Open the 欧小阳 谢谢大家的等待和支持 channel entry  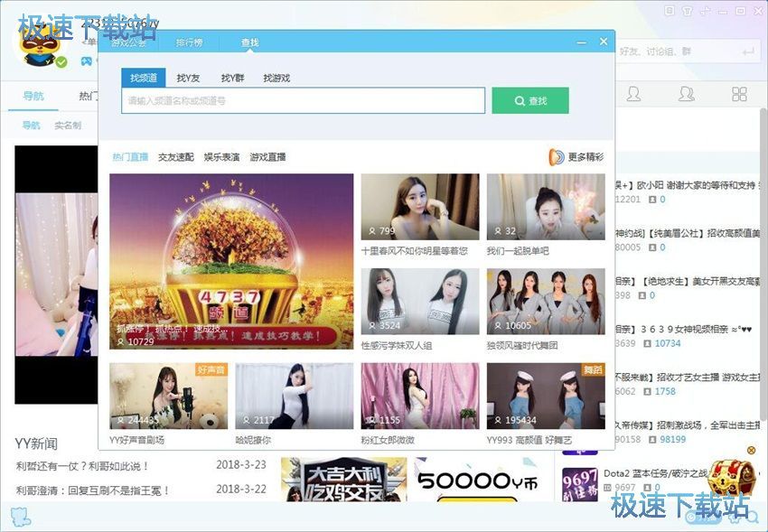pos(688,185)
